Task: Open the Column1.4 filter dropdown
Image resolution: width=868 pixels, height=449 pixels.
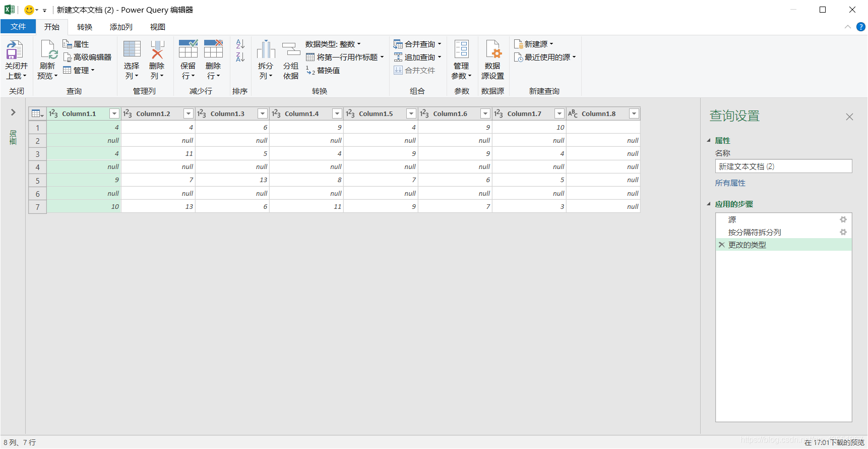Action: (337, 114)
